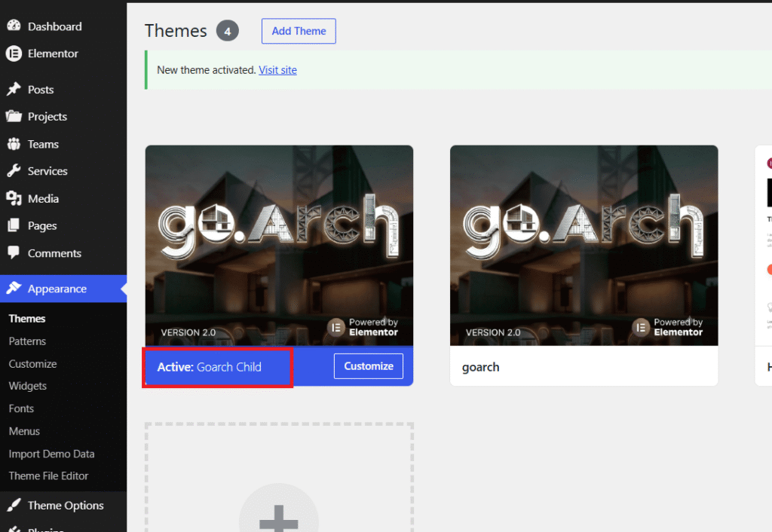Open the Fonts submenu item
The image size is (772, 532).
point(21,408)
